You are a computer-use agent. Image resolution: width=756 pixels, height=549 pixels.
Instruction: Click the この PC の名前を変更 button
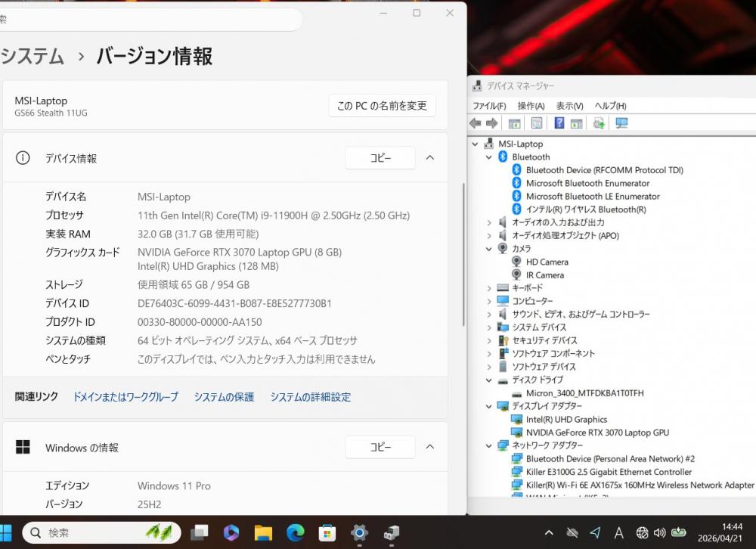click(382, 106)
